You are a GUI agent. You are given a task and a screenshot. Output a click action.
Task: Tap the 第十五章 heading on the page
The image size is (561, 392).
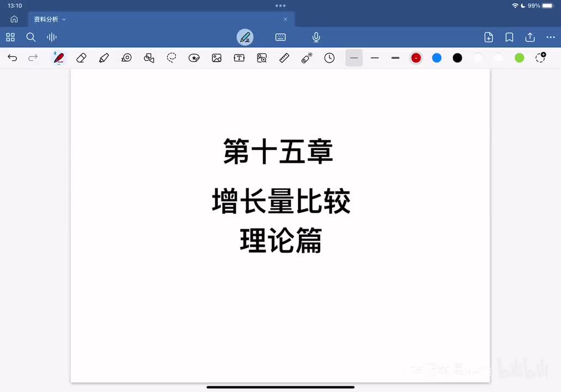(278, 152)
